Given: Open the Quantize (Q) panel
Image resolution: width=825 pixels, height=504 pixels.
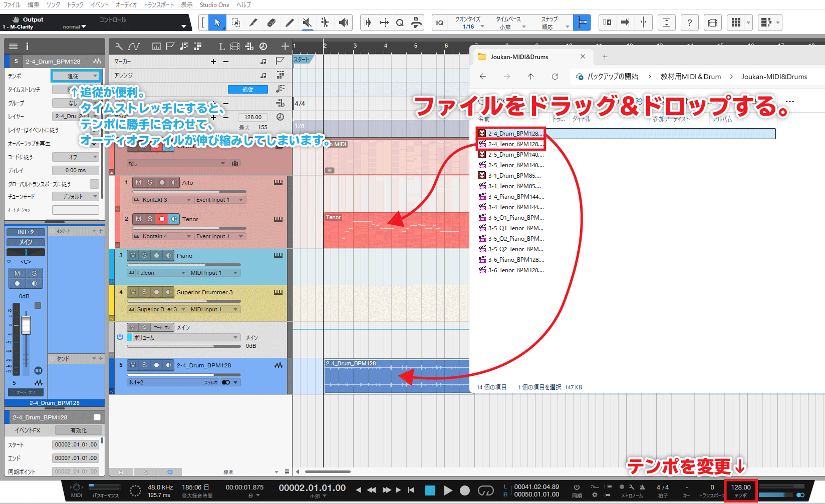Looking at the screenshot, I should (x=400, y=23).
